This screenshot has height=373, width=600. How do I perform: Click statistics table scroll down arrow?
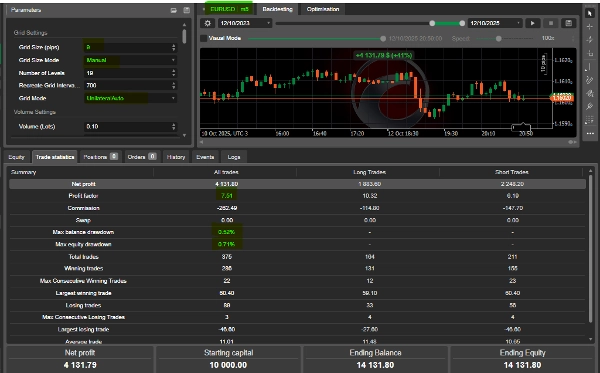tap(590, 339)
